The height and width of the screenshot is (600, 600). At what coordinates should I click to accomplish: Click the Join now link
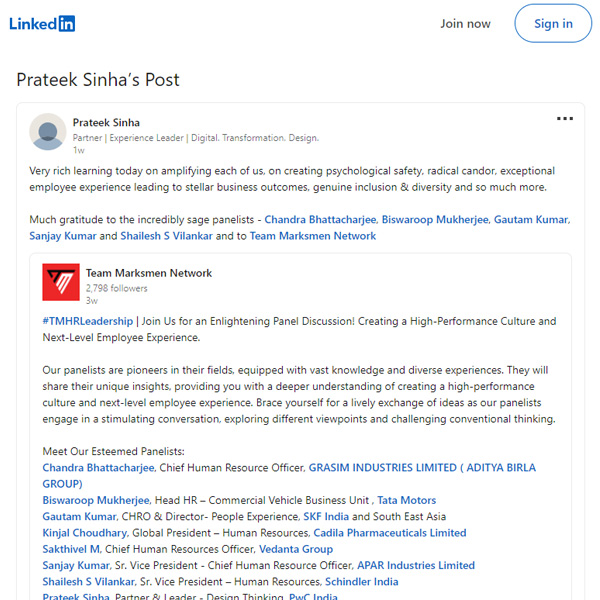[465, 24]
